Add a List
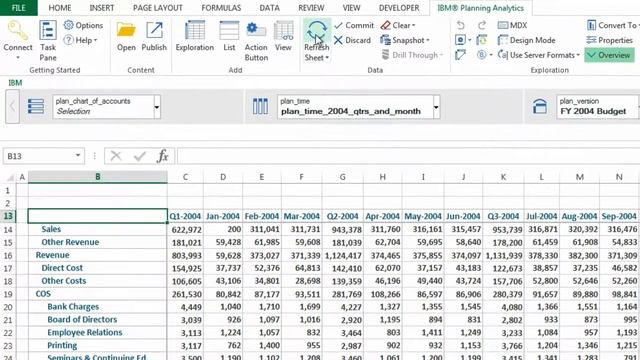The width and height of the screenshot is (640, 360). tap(229, 37)
